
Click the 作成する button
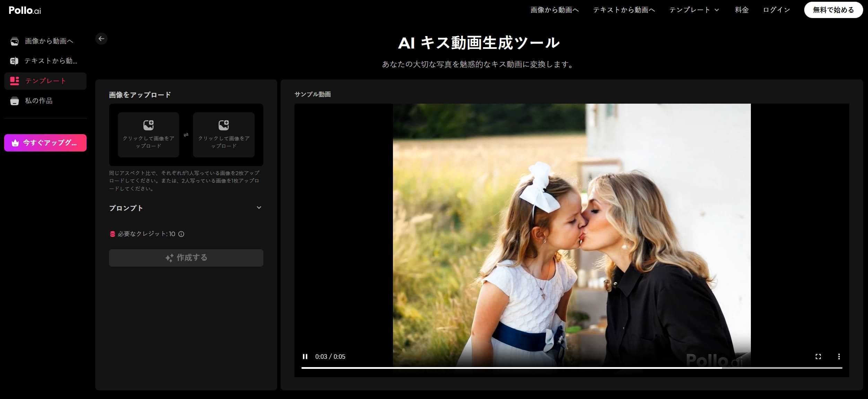tap(186, 258)
